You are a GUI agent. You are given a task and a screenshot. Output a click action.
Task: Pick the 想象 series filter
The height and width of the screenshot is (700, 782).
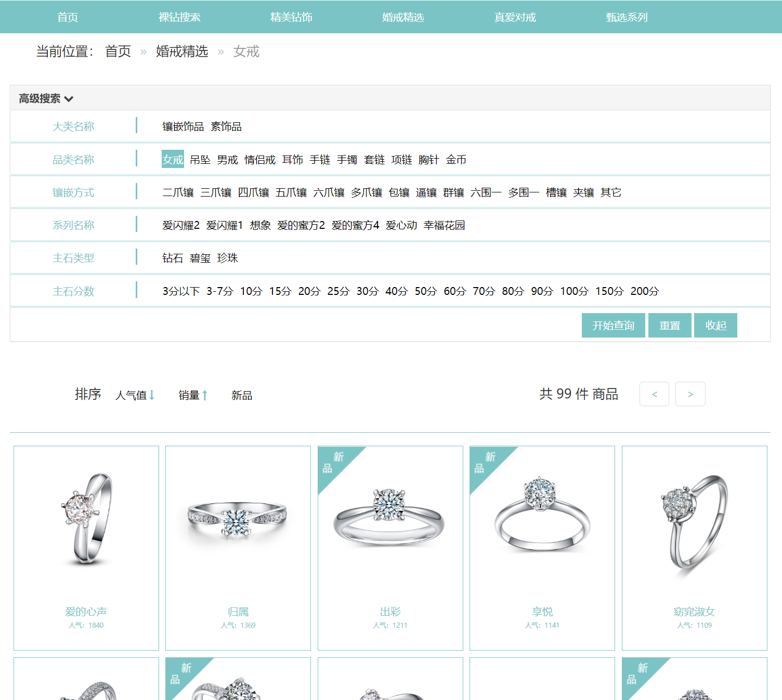[x=260, y=225]
